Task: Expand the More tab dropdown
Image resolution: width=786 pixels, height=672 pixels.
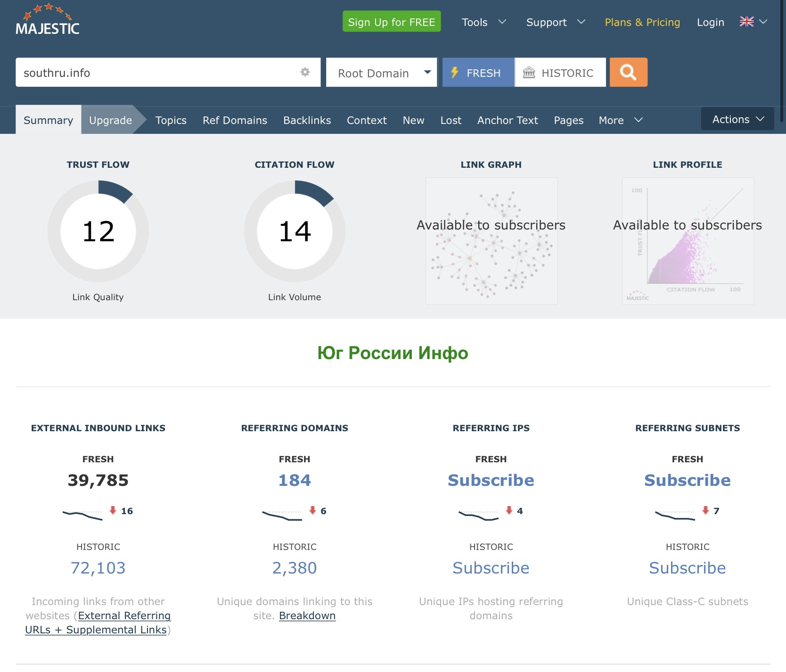Action: (x=620, y=120)
